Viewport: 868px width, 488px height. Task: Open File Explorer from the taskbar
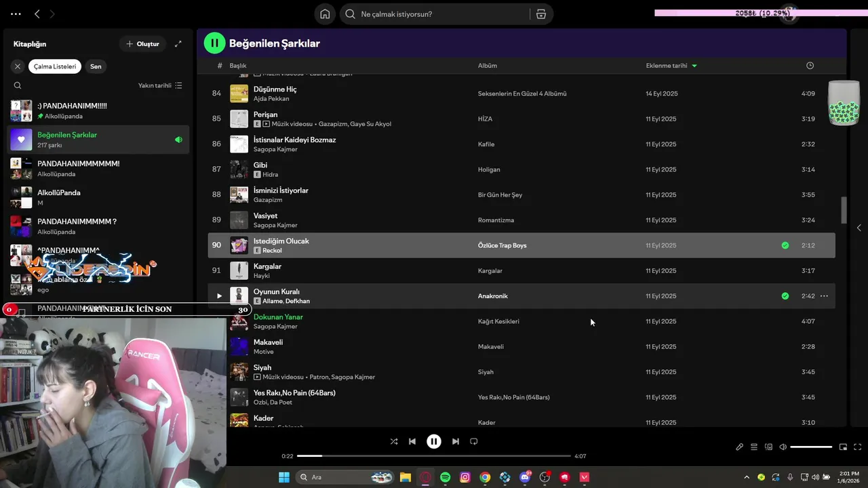(406, 477)
